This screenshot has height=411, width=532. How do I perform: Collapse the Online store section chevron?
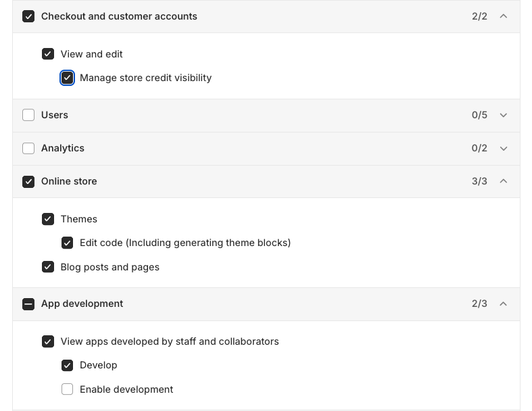click(x=503, y=181)
